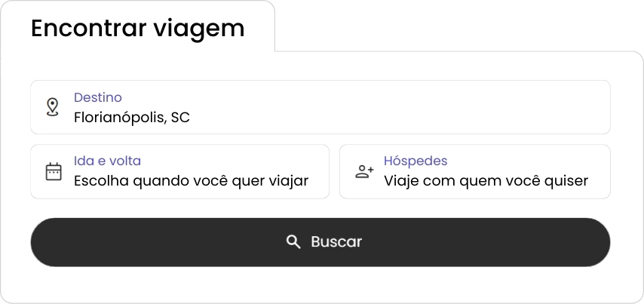Click "Viaje com quem você quiser" placeholder
The width and height of the screenshot is (644, 304).
point(486,181)
